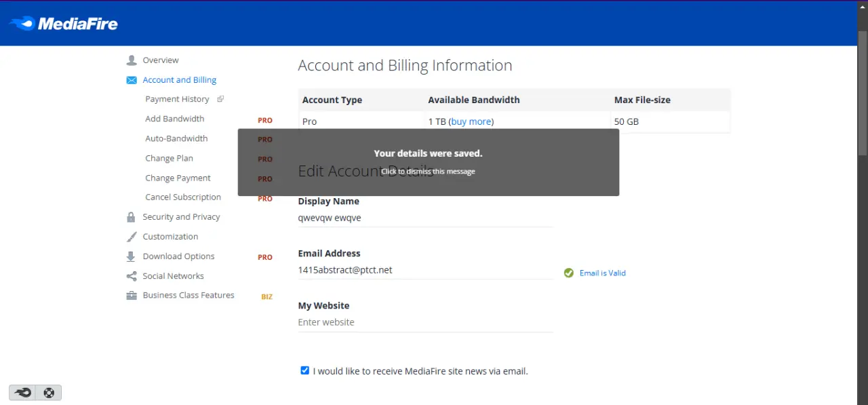
Task: Click the "buy more" bandwidth link
Action: 471,121
